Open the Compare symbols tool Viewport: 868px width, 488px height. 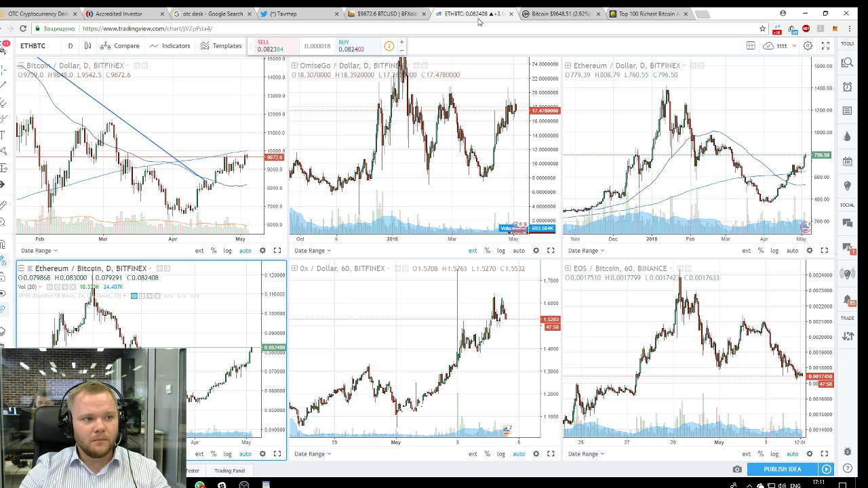(119, 45)
